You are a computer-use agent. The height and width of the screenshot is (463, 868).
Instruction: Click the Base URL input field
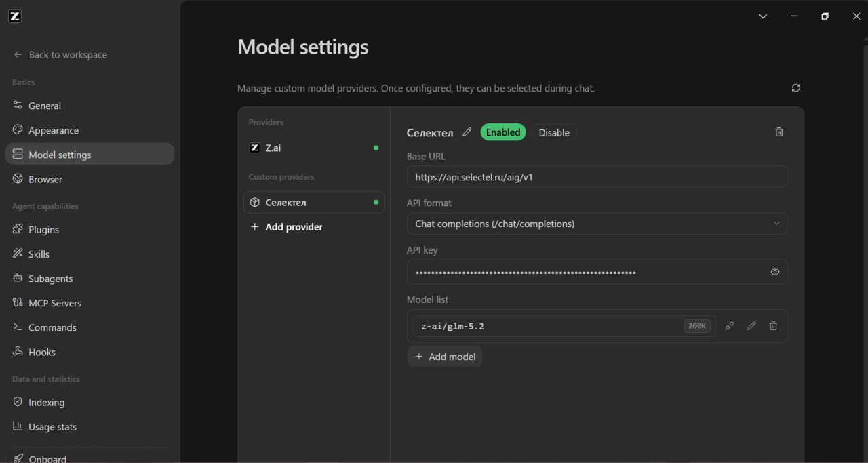click(597, 177)
